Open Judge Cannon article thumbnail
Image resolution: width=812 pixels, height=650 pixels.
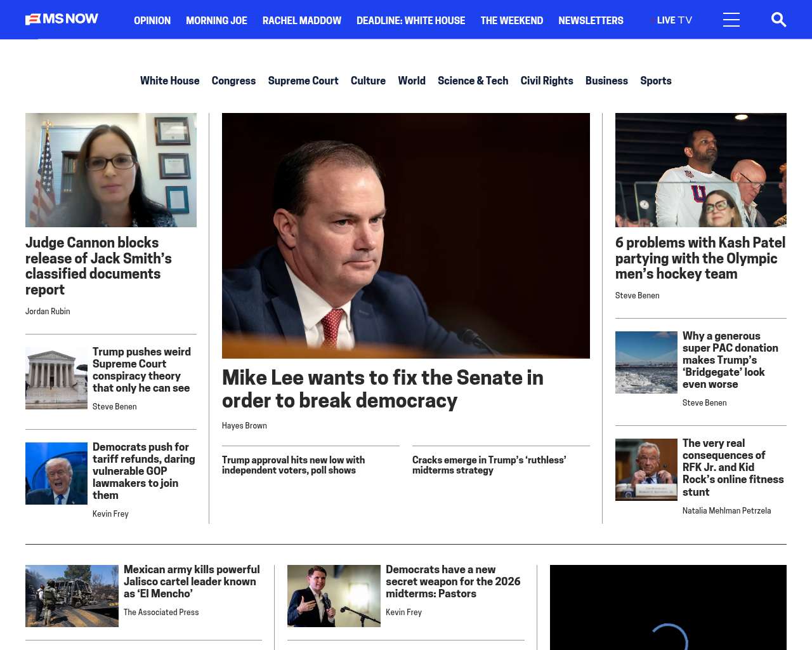(x=111, y=170)
